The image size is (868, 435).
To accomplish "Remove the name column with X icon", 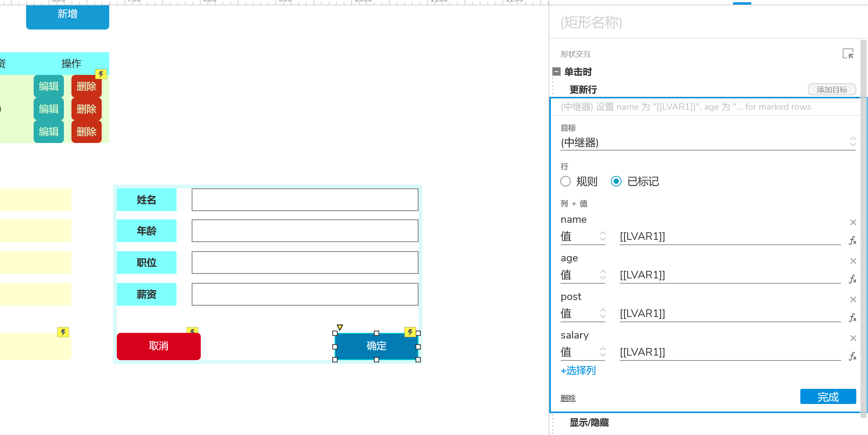I will [x=853, y=222].
